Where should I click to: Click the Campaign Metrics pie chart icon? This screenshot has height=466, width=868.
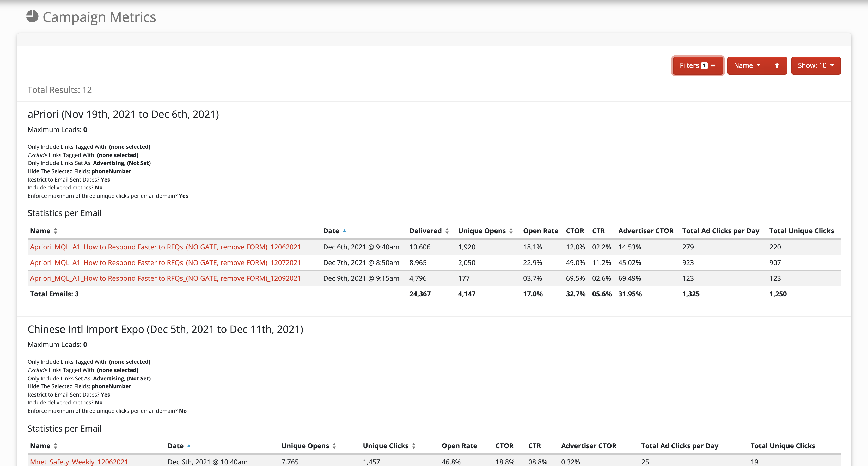pos(32,16)
